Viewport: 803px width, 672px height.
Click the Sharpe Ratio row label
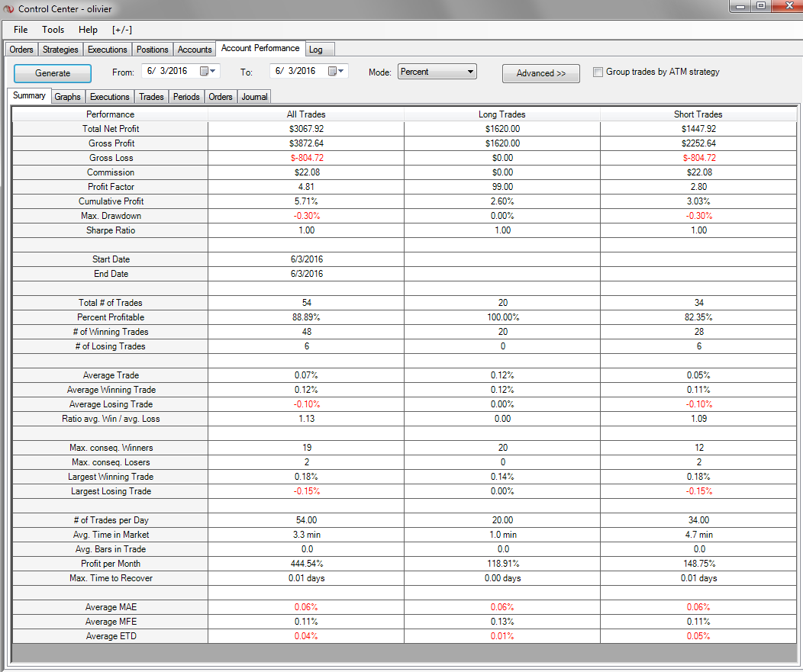tap(111, 230)
